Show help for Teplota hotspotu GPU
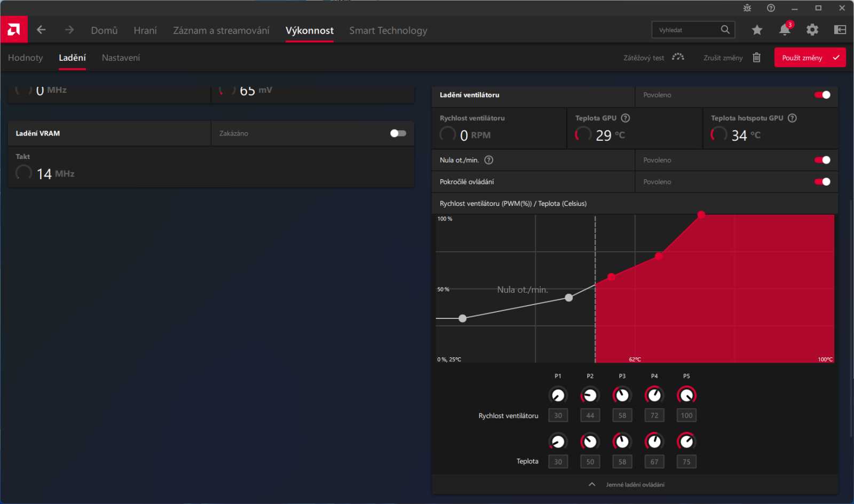Image resolution: width=854 pixels, height=504 pixels. point(793,118)
